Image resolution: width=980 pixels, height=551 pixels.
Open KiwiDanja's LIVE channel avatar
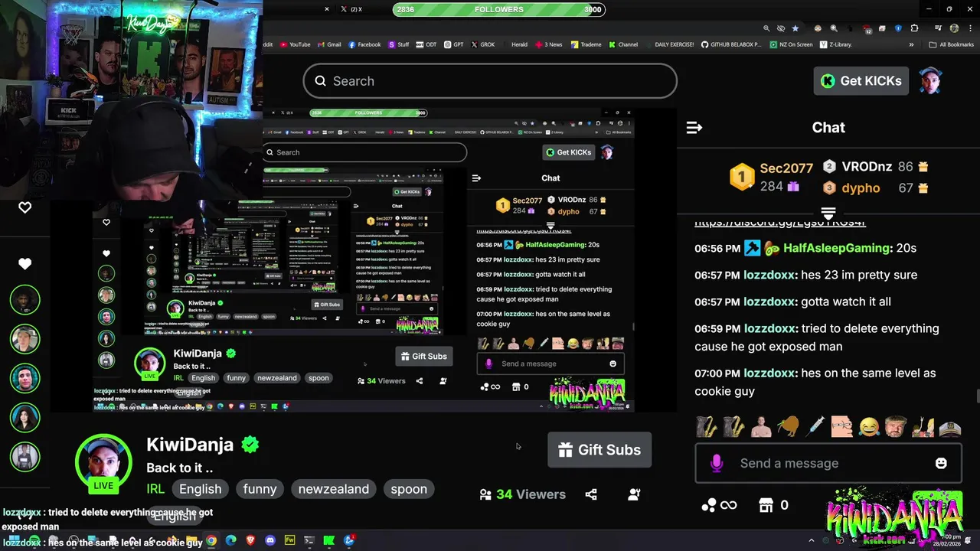coord(103,462)
